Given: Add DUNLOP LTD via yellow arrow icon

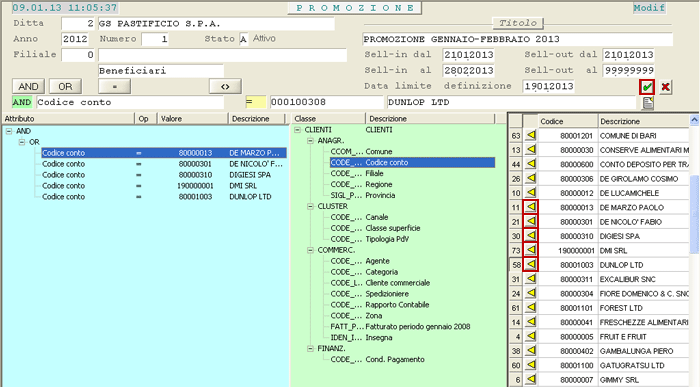Looking at the screenshot, I should (530, 264).
